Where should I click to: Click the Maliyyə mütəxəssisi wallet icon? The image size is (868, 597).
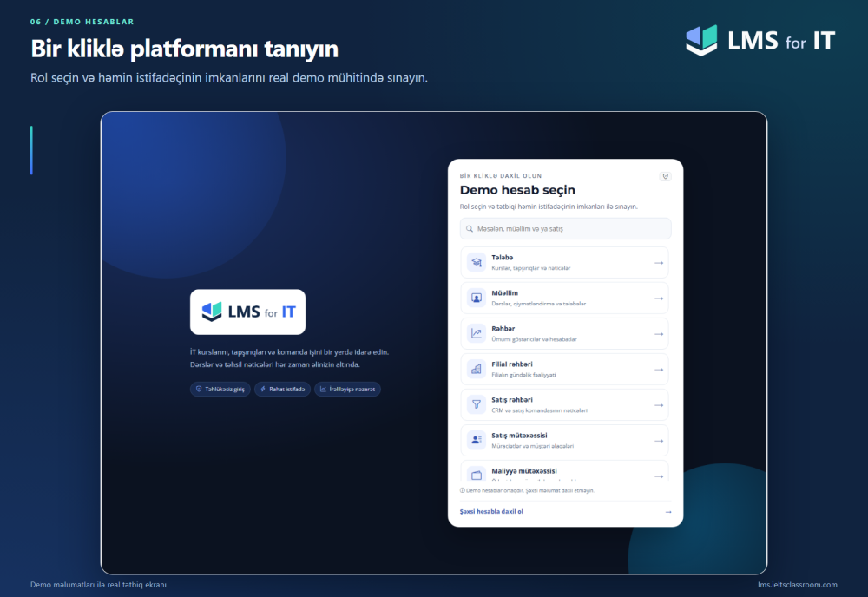476,476
